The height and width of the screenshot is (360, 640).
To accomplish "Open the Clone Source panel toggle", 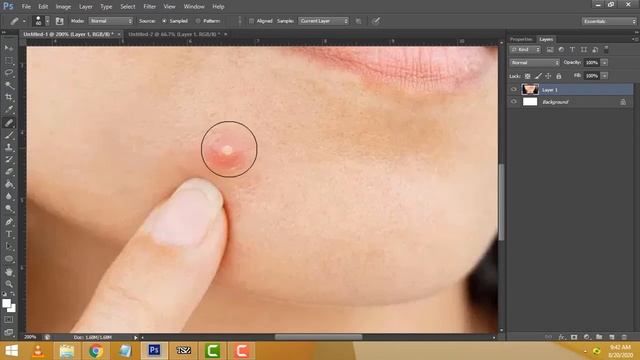I will pyautogui.click(x=59, y=21).
